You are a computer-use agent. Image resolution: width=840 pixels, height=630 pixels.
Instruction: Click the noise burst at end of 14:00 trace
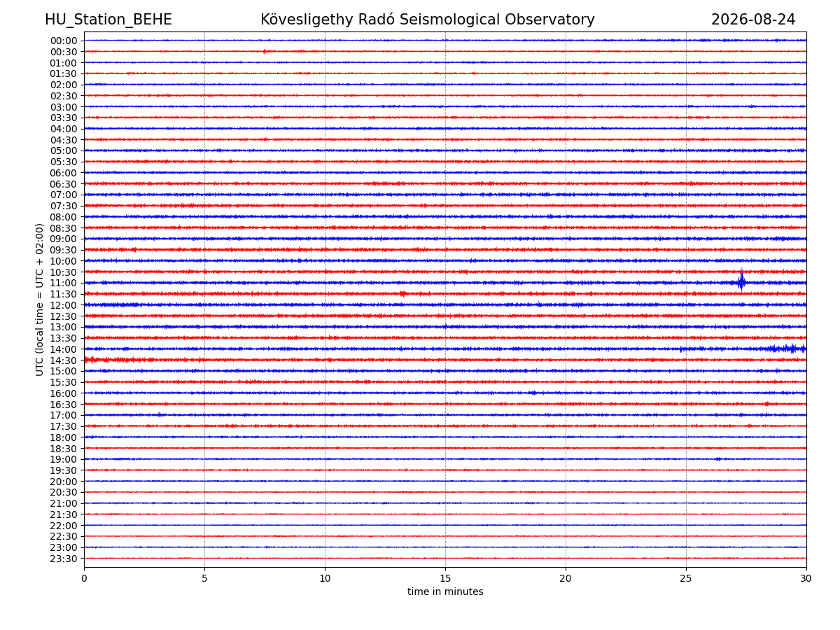[x=787, y=349]
